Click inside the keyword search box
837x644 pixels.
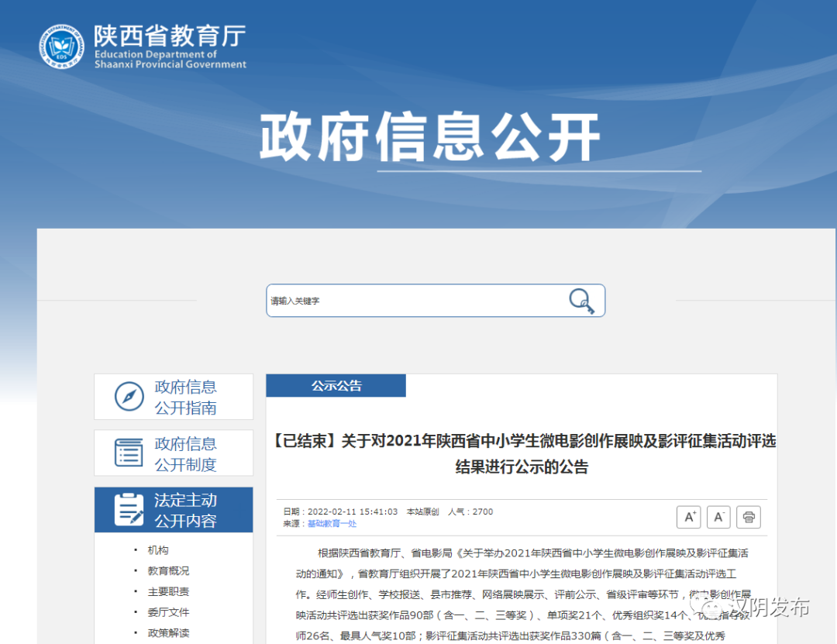coord(387,301)
